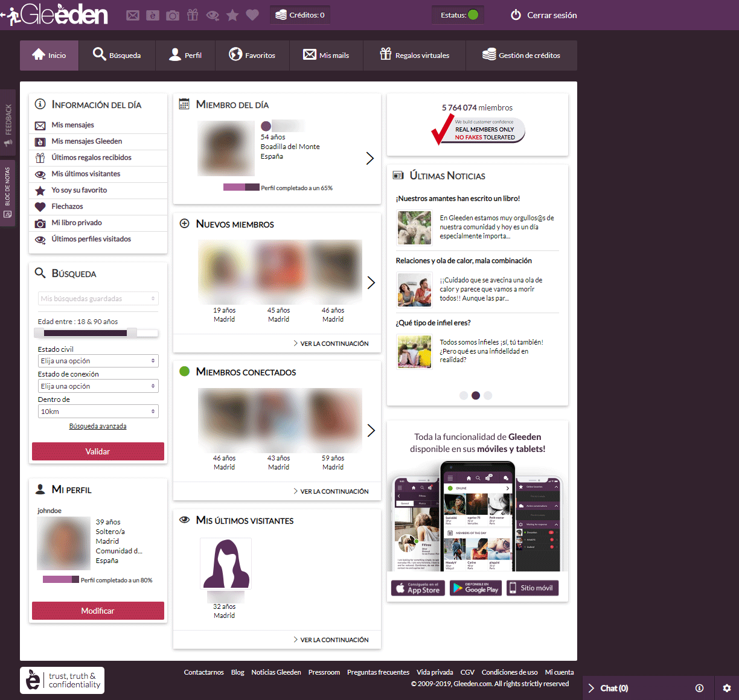The image size is (739, 700).
Task: Open the Estado de conexión dropdown
Action: 98,386
